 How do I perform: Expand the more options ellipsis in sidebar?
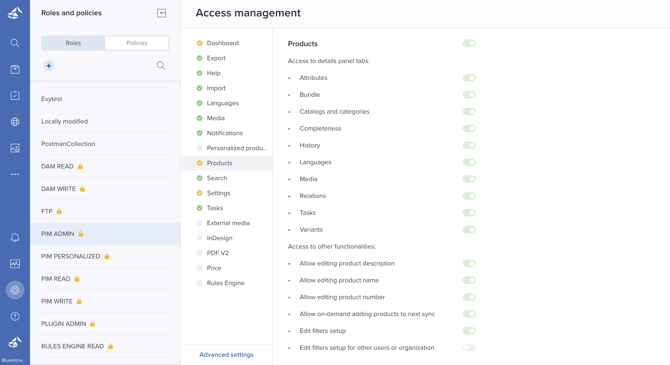click(15, 174)
